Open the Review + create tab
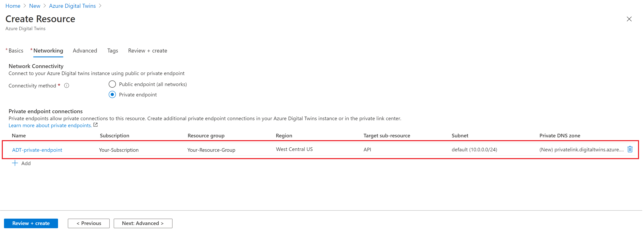 pos(148,51)
